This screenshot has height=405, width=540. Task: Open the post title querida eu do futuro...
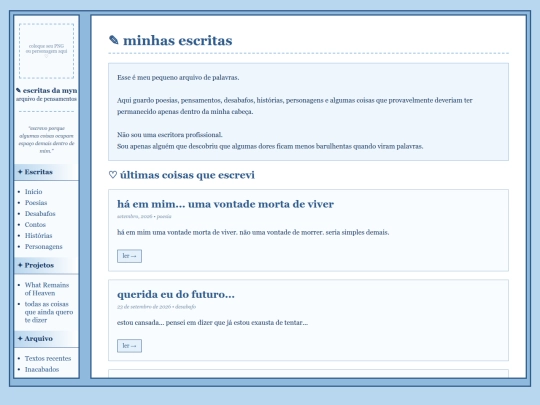pos(176,294)
